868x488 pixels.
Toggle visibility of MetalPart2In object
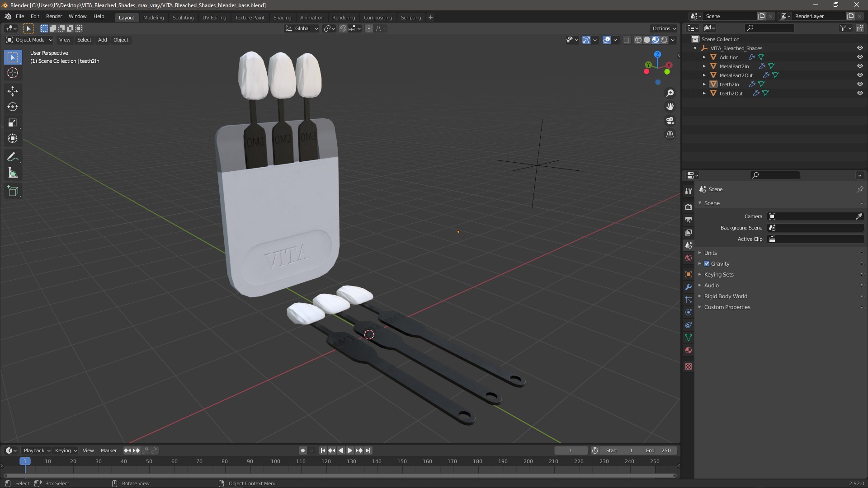pyautogui.click(x=860, y=66)
